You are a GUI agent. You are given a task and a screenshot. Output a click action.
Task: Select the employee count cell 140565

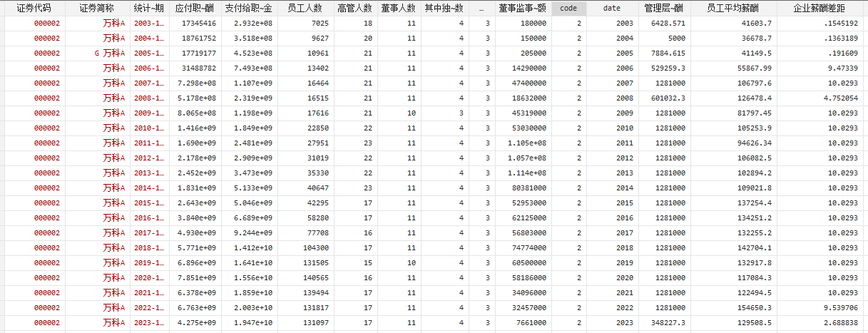305,278
